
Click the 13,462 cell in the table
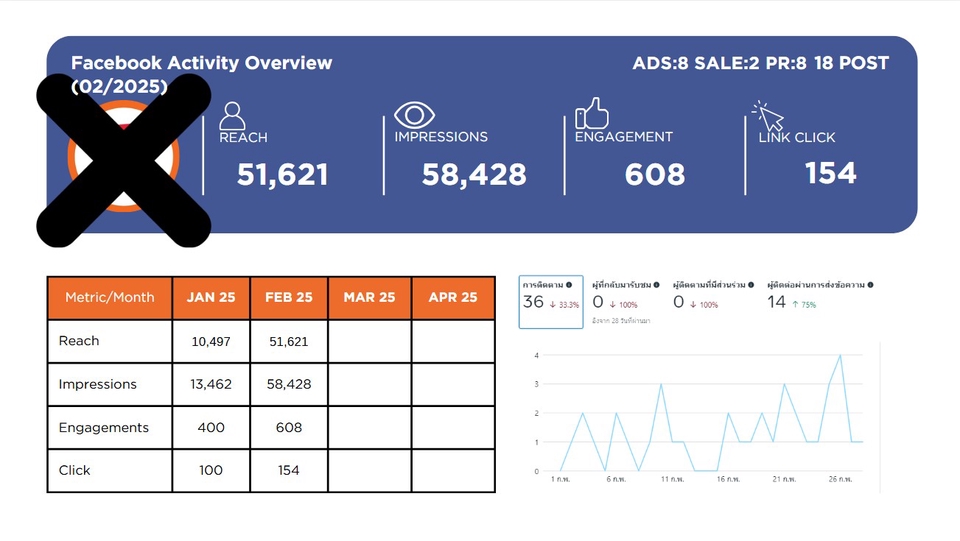pos(211,384)
